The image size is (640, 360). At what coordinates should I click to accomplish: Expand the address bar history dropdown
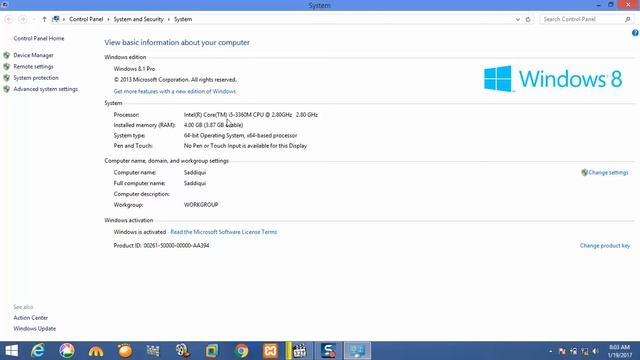518,19
